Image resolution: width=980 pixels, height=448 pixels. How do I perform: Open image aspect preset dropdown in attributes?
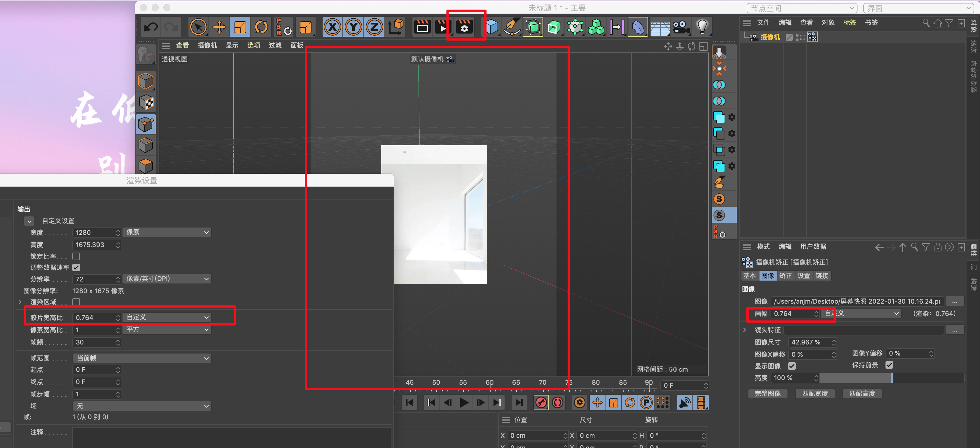pos(862,313)
